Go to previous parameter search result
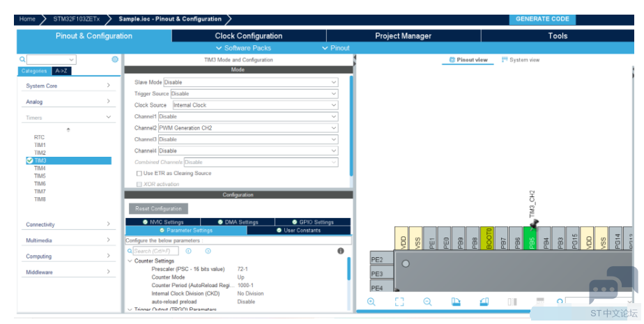Screen dimensions: 644x324 [188, 251]
